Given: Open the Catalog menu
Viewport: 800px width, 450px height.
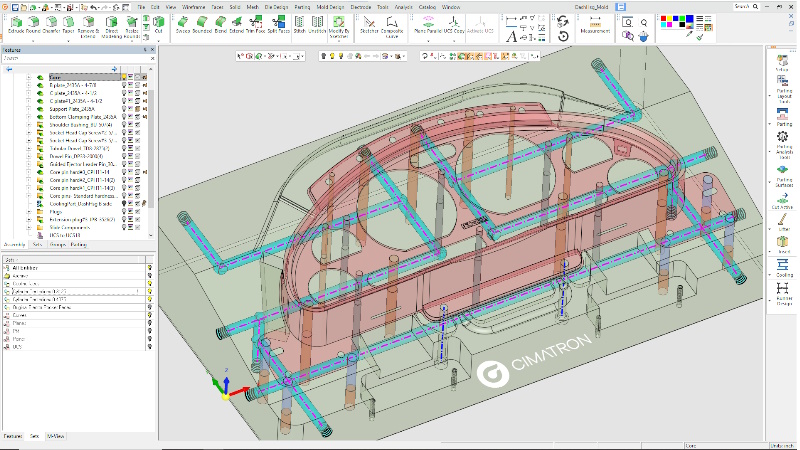Looking at the screenshot, I should (427, 7).
